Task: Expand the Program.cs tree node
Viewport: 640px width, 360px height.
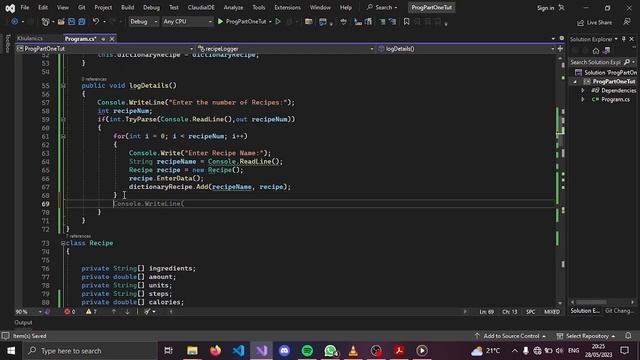Action: tap(583, 100)
